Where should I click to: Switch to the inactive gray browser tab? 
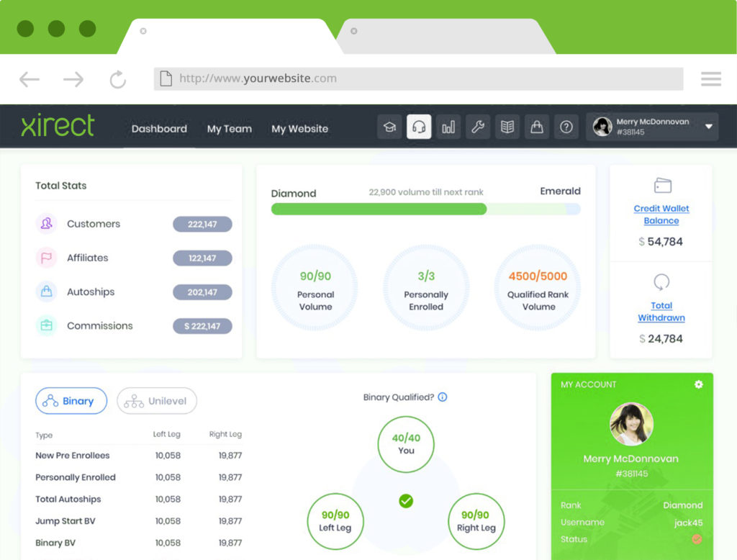pos(446,36)
